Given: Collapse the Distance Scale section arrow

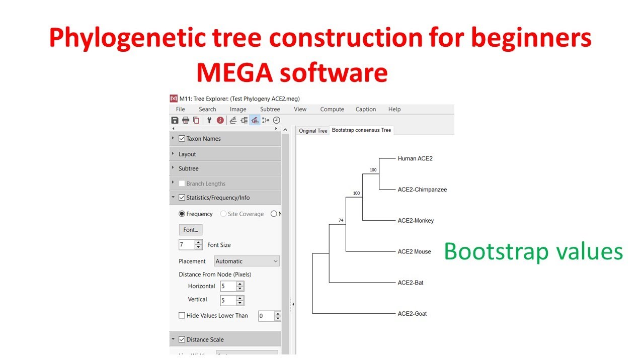Looking at the screenshot, I should [173, 339].
